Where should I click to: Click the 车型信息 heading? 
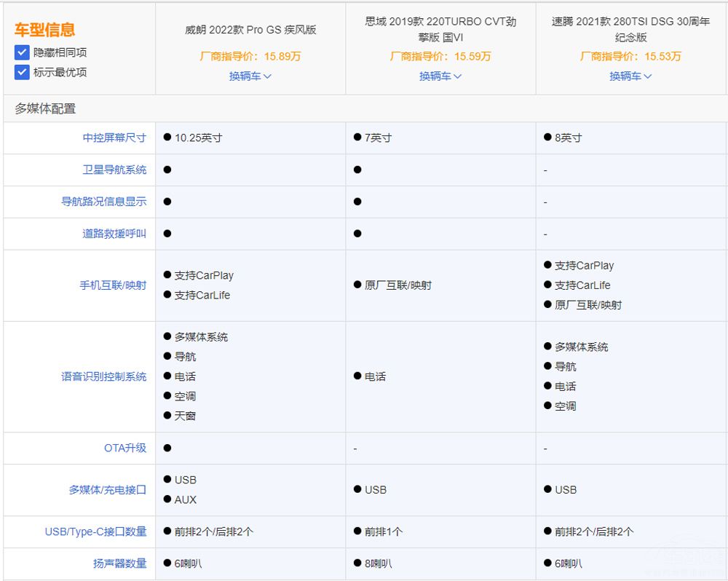44,30
